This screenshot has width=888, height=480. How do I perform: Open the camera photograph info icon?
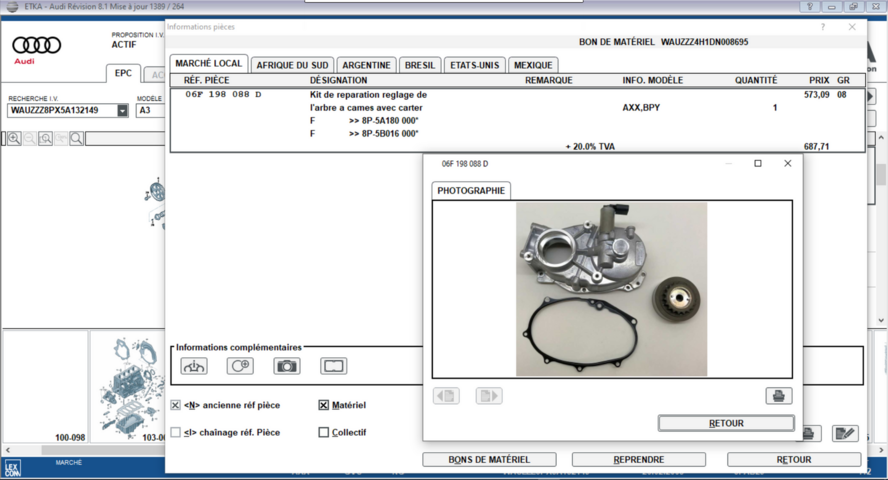287,366
